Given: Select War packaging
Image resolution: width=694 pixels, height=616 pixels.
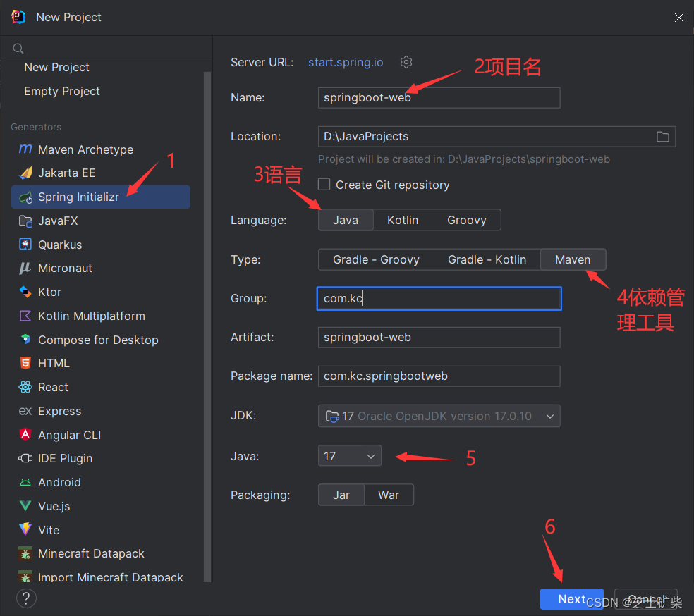Looking at the screenshot, I should [x=389, y=494].
